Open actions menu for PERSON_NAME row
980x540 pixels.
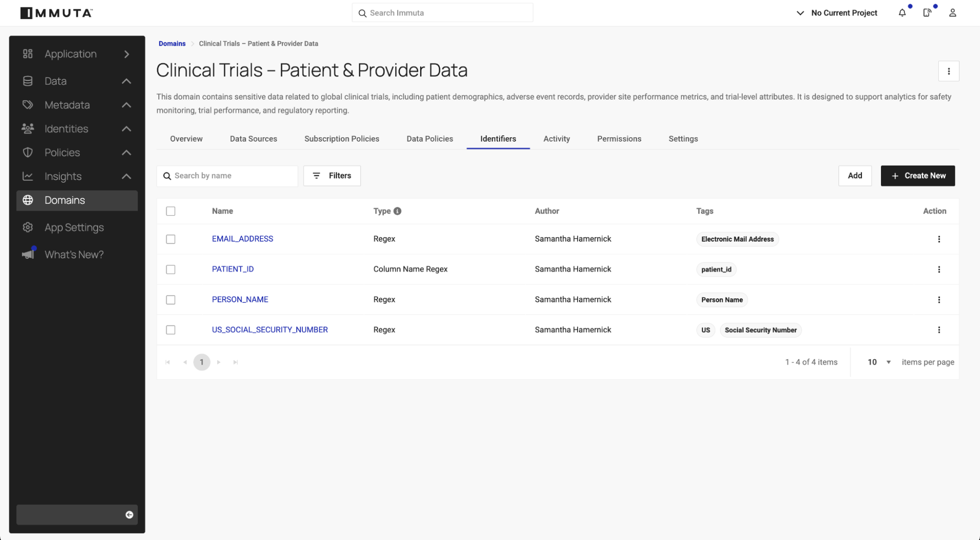pos(939,300)
